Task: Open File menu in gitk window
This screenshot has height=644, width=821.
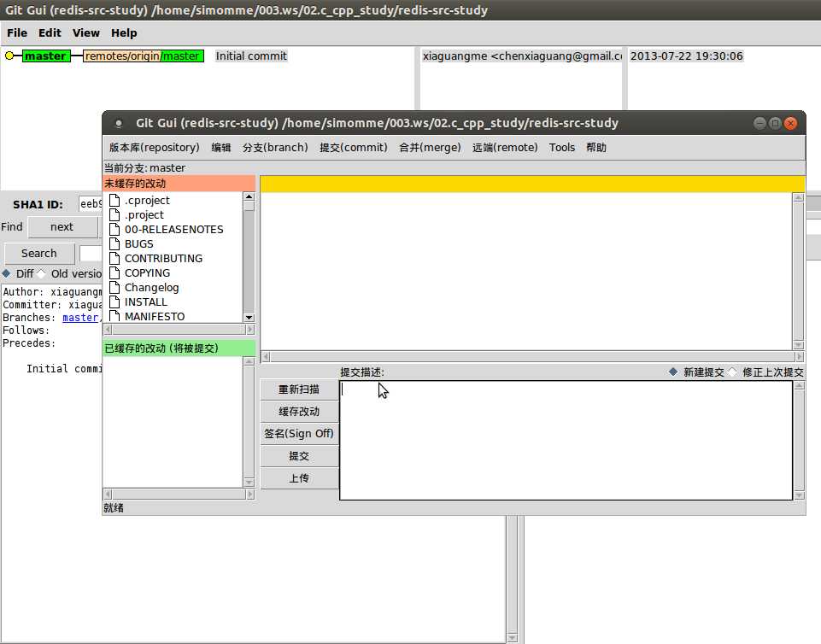Action: click(17, 33)
